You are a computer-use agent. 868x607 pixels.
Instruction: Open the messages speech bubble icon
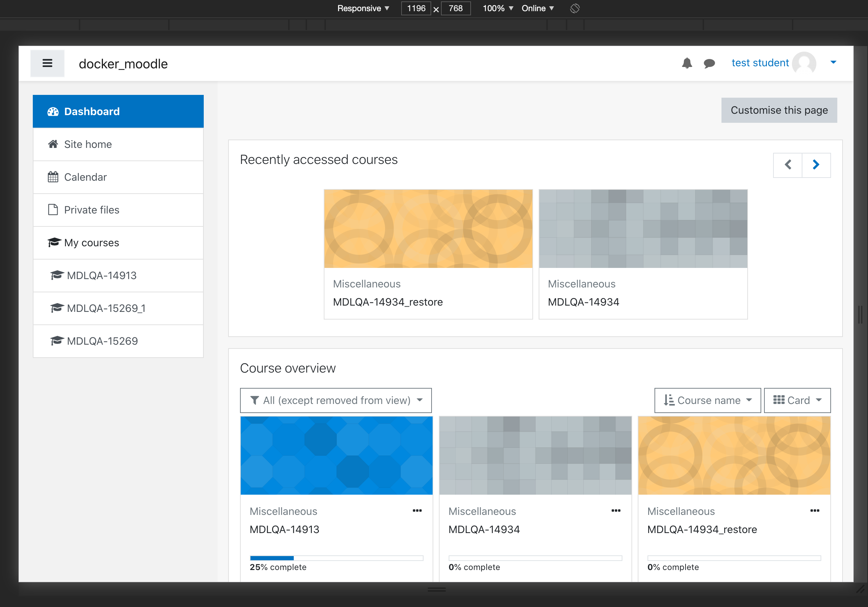point(709,63)
